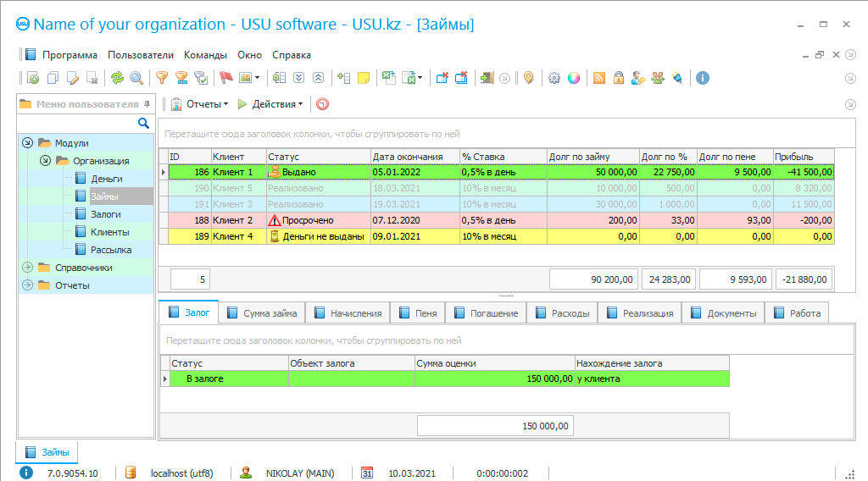Sort by the Прибыль column header
This screenshot has width=868, height=481.
pyautogui.click(x=804, y=157)
